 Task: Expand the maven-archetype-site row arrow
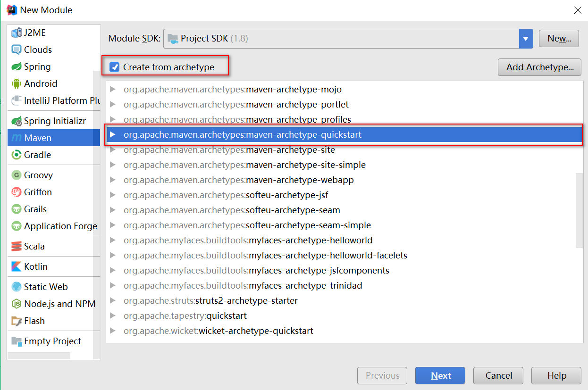tap(112, 149)
